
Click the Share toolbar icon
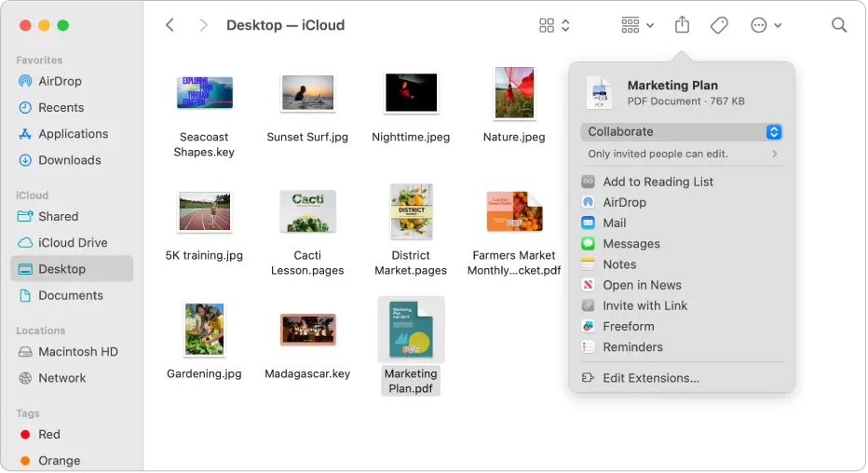pyautogui.click(x=682, y=25)
